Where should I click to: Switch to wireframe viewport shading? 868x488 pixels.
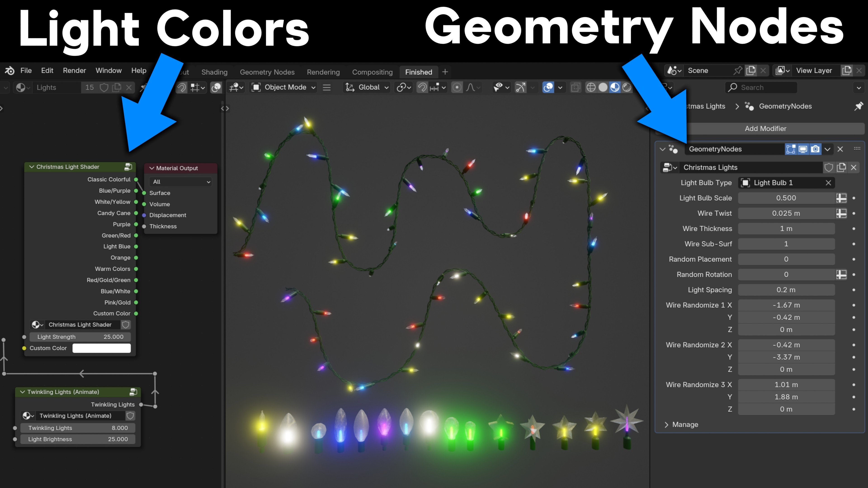click(591, 88)
